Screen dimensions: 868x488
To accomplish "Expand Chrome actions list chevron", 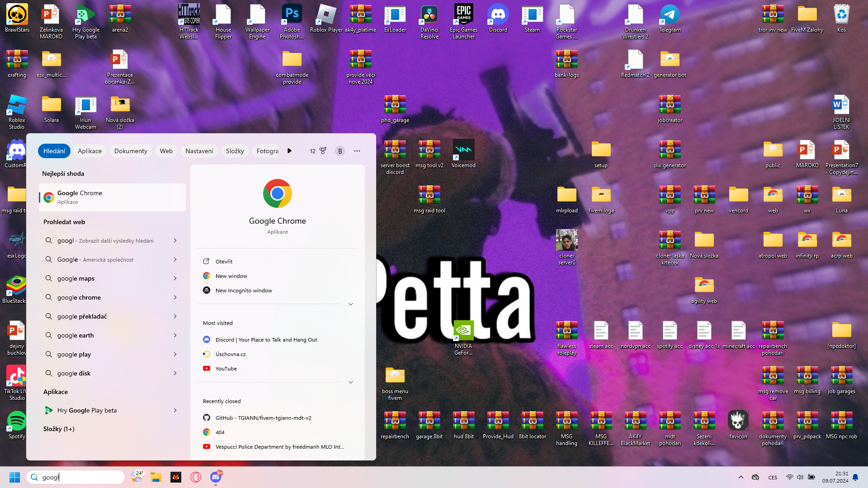I will pos(351,304).
